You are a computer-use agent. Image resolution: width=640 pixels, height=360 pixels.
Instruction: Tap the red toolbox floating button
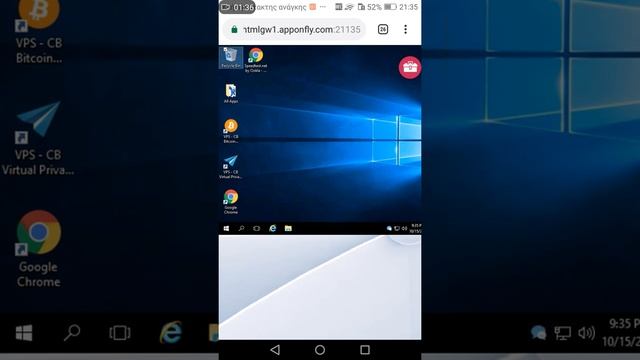(410, 67)
